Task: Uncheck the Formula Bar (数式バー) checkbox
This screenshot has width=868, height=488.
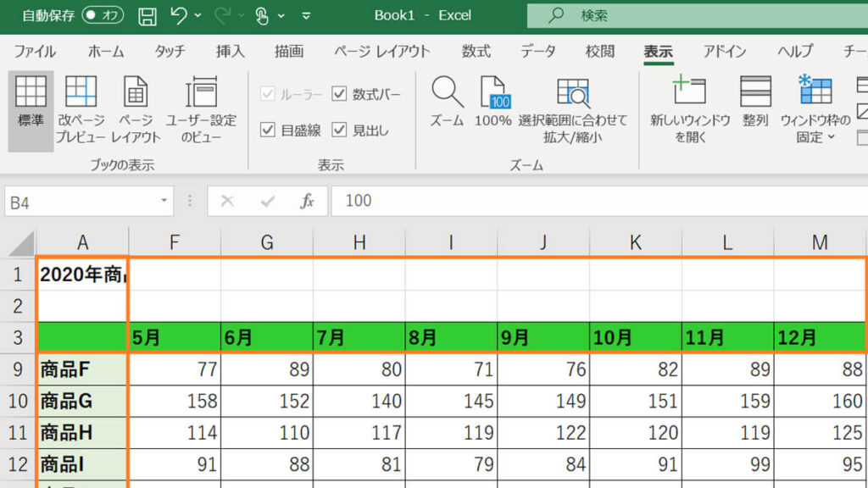Action: pyautogui.click(x=340, y=94)
